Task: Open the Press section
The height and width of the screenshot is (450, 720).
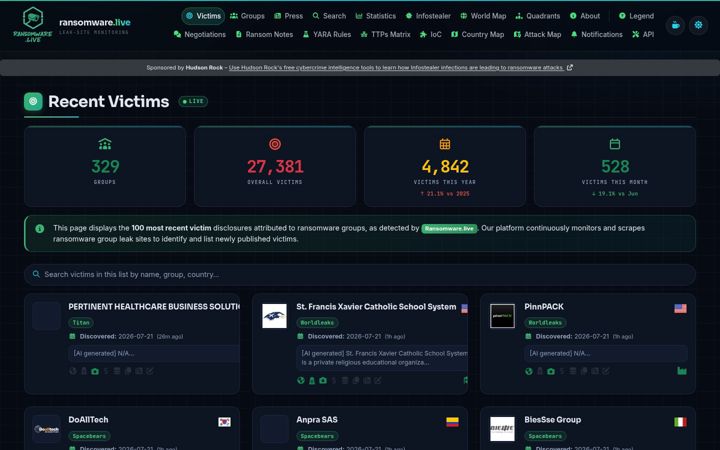Action: 288,16
